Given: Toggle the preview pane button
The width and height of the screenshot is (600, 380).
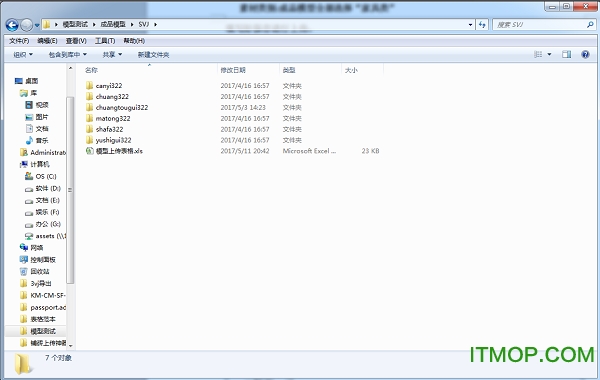Looking at the screenshot, I should point(566,54).
